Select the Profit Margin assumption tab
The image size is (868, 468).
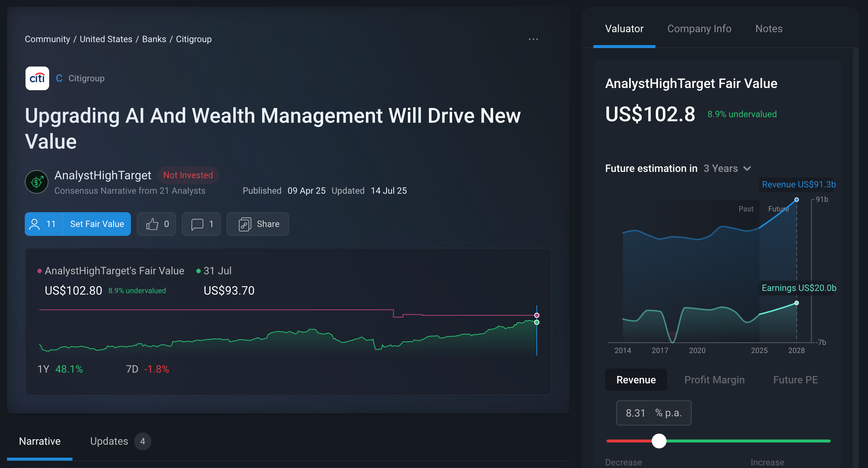click(x=715, y=380)
